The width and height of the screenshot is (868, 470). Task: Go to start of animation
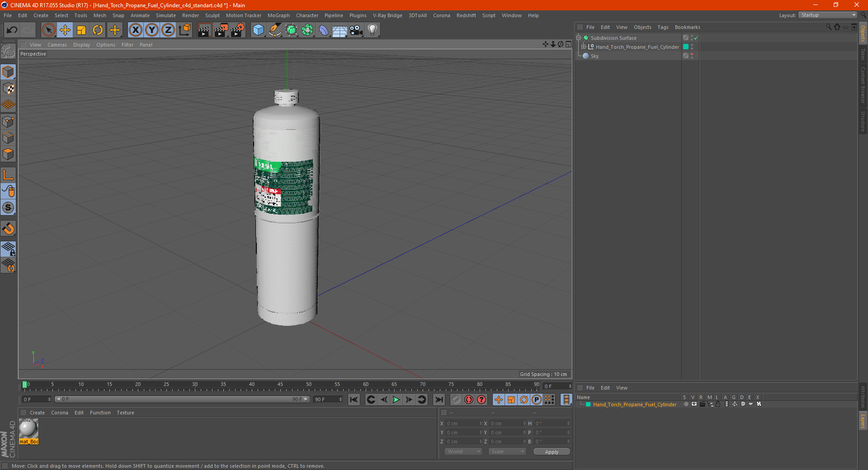(354, 399)
